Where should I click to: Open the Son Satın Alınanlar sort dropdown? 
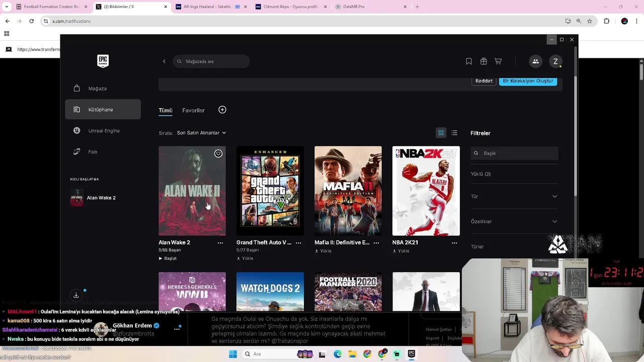click(201, 133)
